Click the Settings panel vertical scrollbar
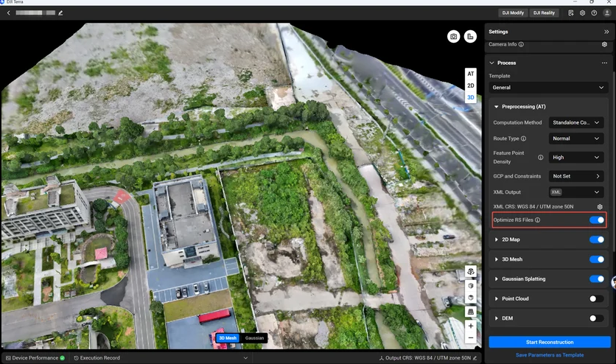616x364 pixels. point(614,161)
